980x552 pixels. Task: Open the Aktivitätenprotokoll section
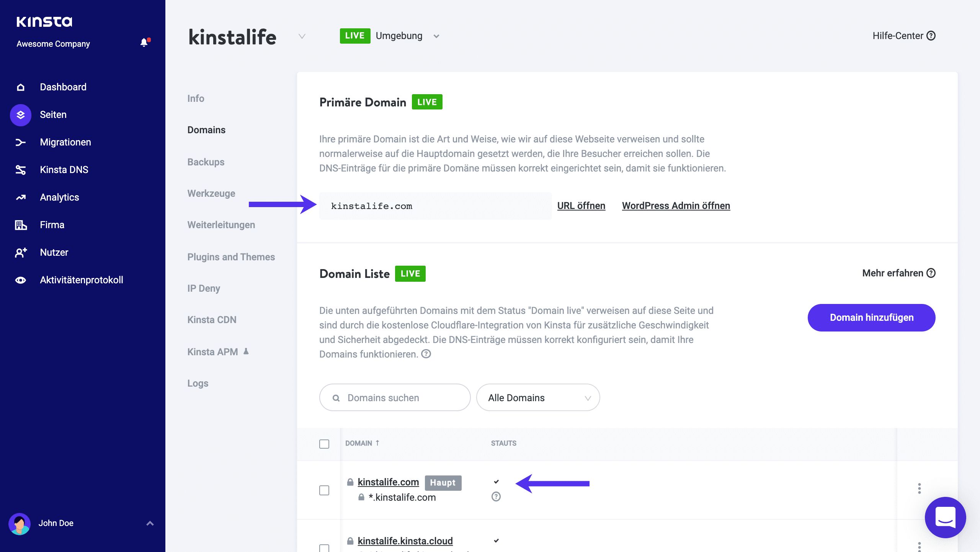81,280
